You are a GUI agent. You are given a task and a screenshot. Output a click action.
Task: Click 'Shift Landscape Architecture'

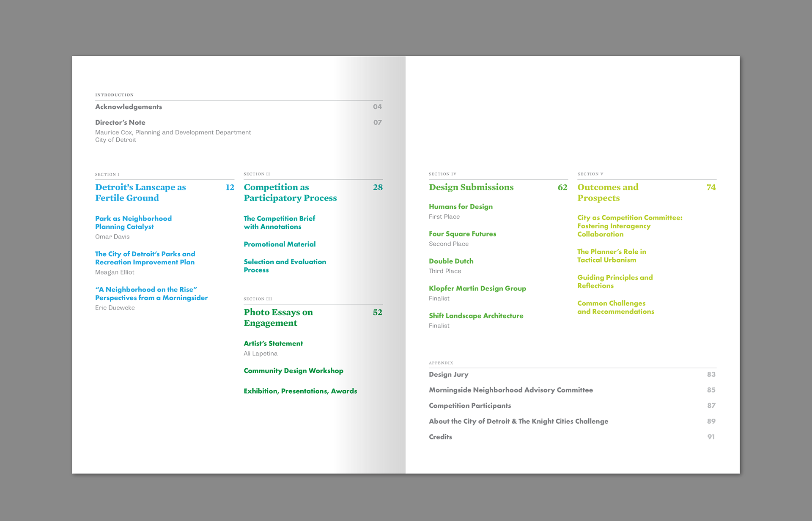[476, 316]
